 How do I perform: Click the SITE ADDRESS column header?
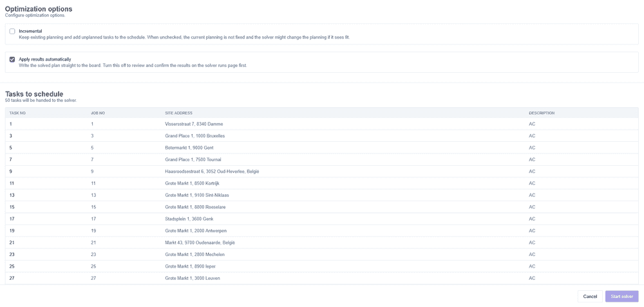pos(178,113)
